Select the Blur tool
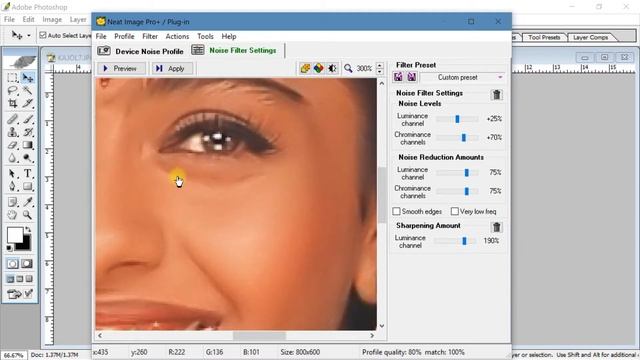The height and width of the screenshot is (360, 640). point(12,158)
